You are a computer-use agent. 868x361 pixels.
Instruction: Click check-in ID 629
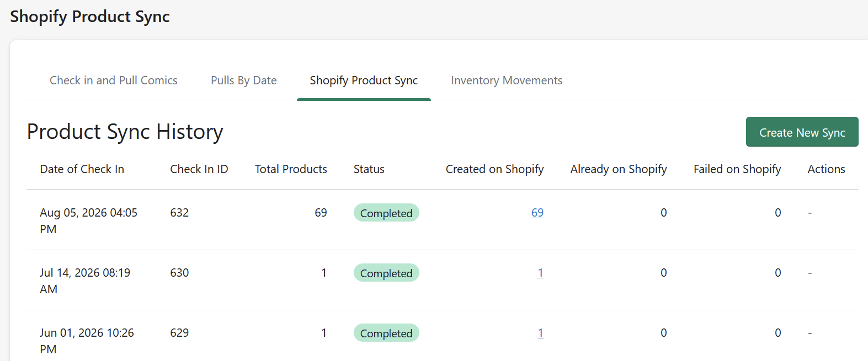(179, 333)
